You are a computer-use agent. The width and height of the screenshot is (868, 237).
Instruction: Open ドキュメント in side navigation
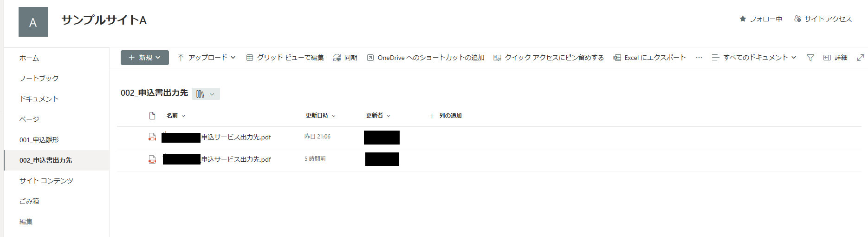pos(39,99)
